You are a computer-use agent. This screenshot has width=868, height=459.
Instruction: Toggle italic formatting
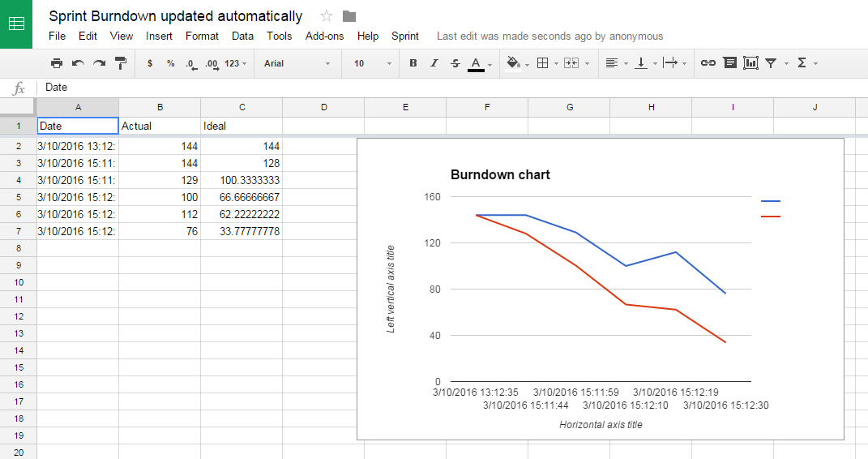click(434, 63)
